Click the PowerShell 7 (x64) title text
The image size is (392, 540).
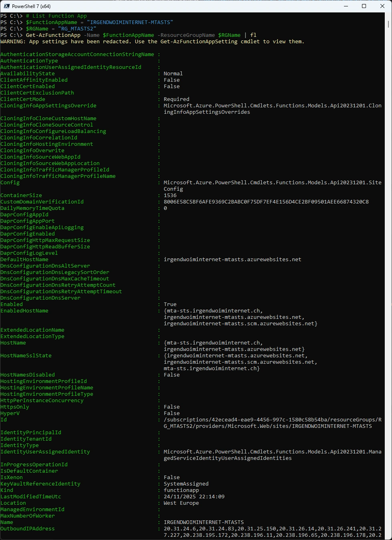coord(31,6)
